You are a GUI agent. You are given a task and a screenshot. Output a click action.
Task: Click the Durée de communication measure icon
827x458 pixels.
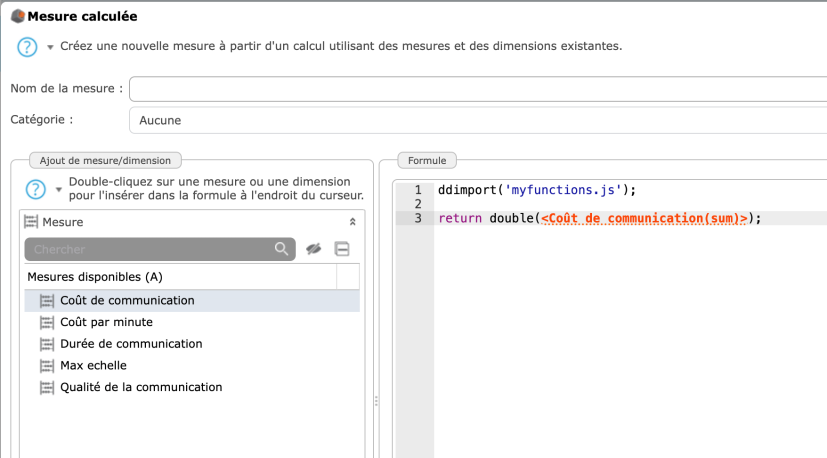click(46, 344)
